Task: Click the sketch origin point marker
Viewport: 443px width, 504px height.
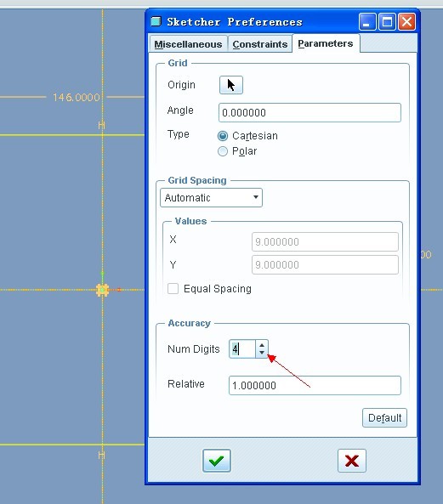Action: coord(103,290)
